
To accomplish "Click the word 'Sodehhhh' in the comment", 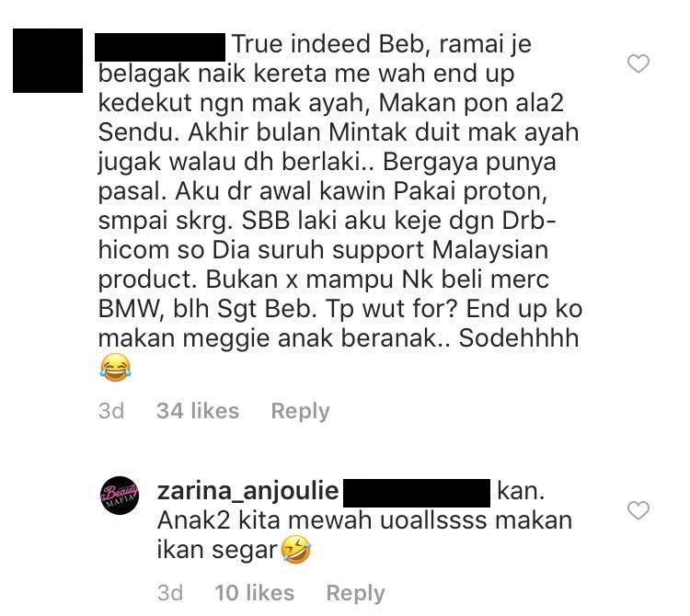I will coord(518,338).
